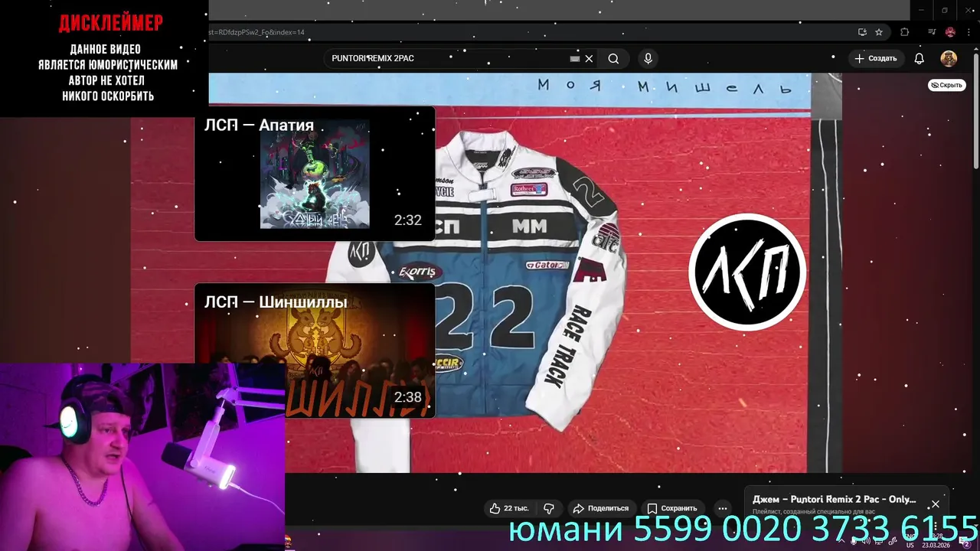Open the browser extensions puzzle icon
The height and width of the screenshot is (551, 980).
(x=905, y=32)
